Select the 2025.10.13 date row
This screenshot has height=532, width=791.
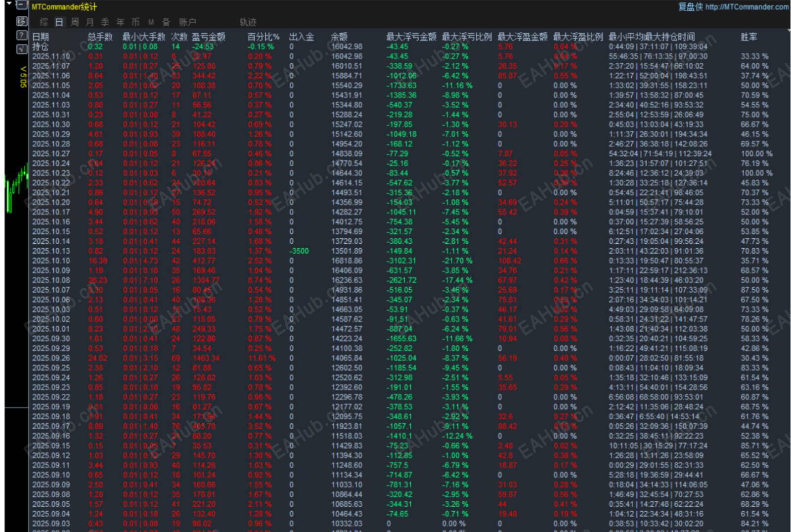tap(51, 251)
